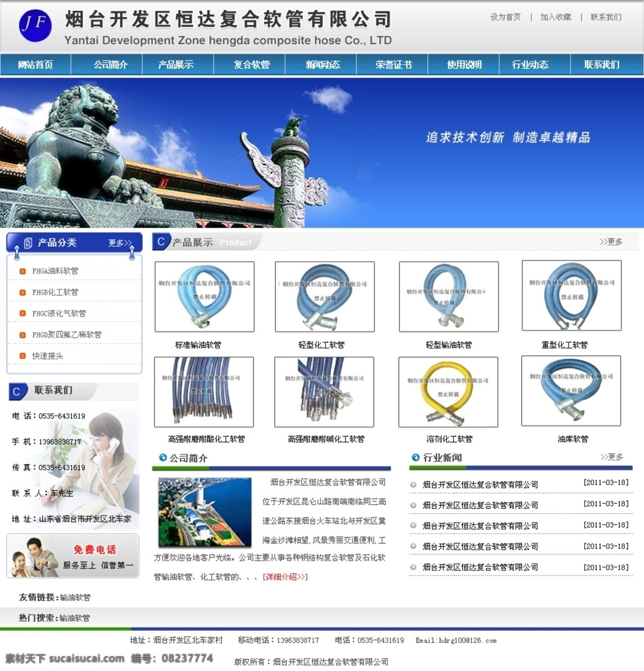Select 使用说明 navigation item

[x=464, y=65]
